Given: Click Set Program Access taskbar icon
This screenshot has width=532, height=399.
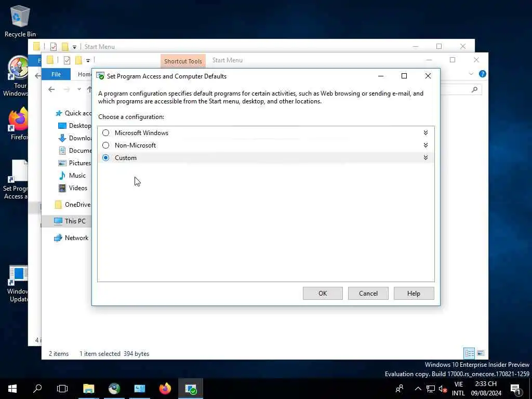Looking at the screenshot, I should coord(191,389).
